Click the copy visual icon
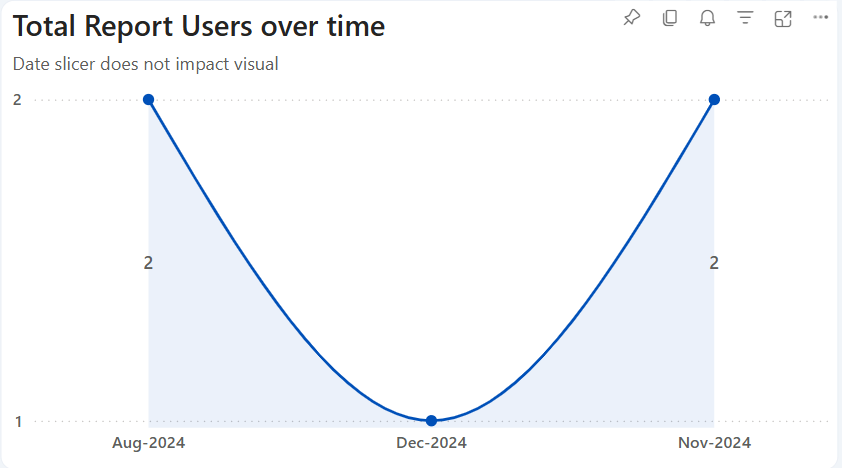 point(669,18)
